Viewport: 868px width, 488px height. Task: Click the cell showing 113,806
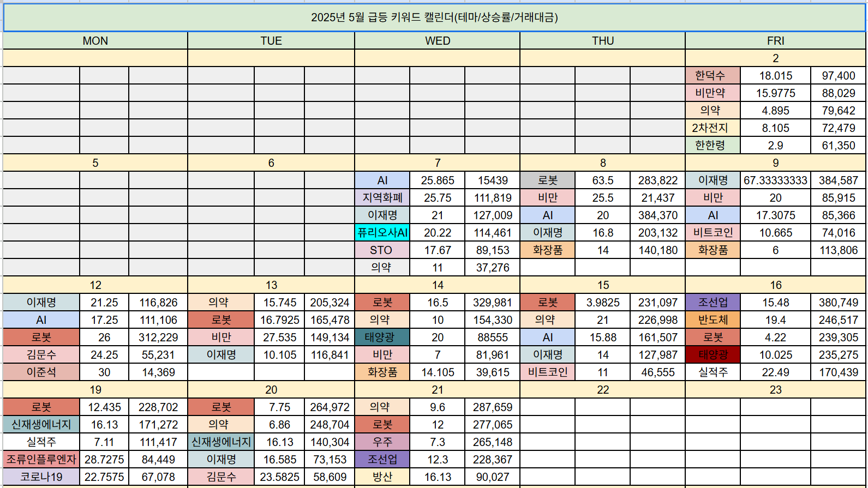coord(839,250)
